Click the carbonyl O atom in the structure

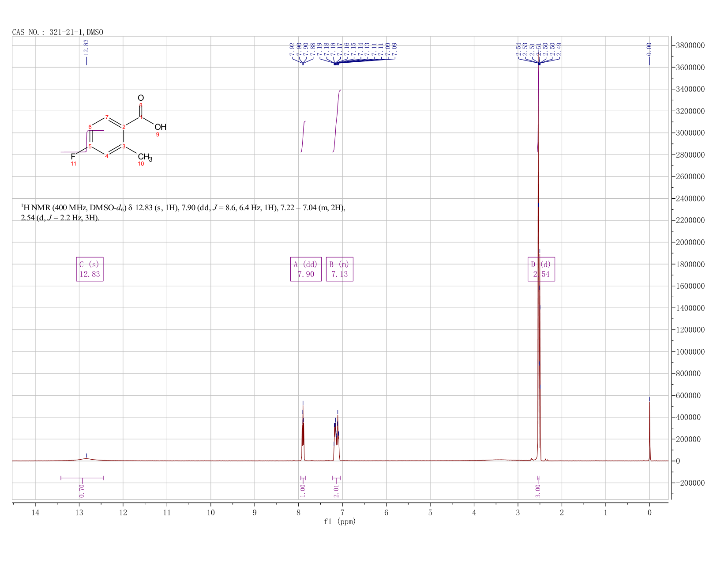pyautogui.click(x=141, y=98)
